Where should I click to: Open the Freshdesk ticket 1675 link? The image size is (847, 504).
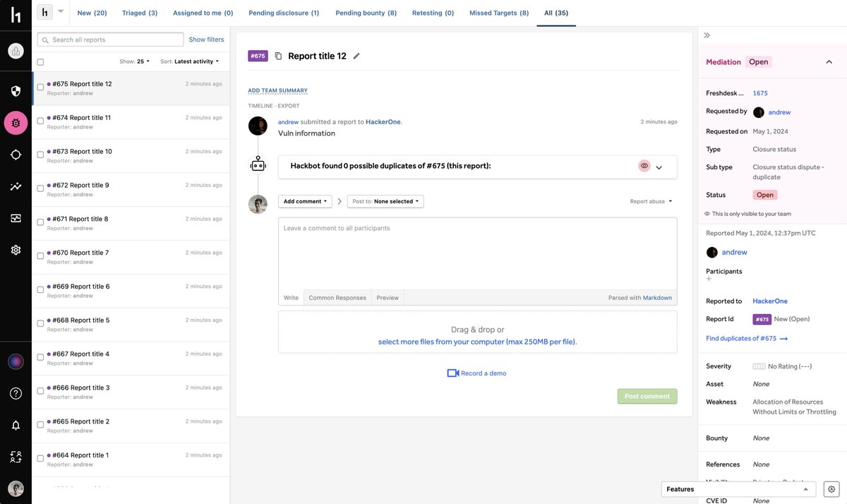coord(760,93)
